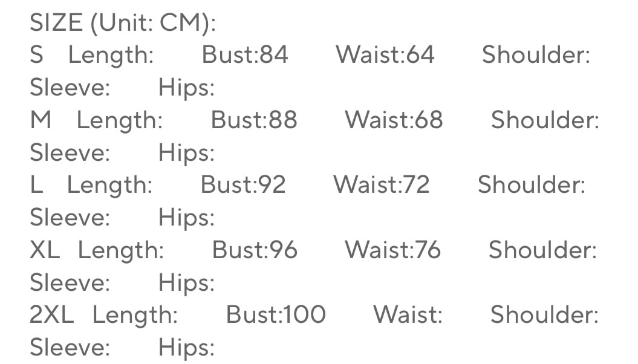Click the "Shoulder:" label in the 2XL row
This screenshot has width=638, height=364.
tap(544, 314)
